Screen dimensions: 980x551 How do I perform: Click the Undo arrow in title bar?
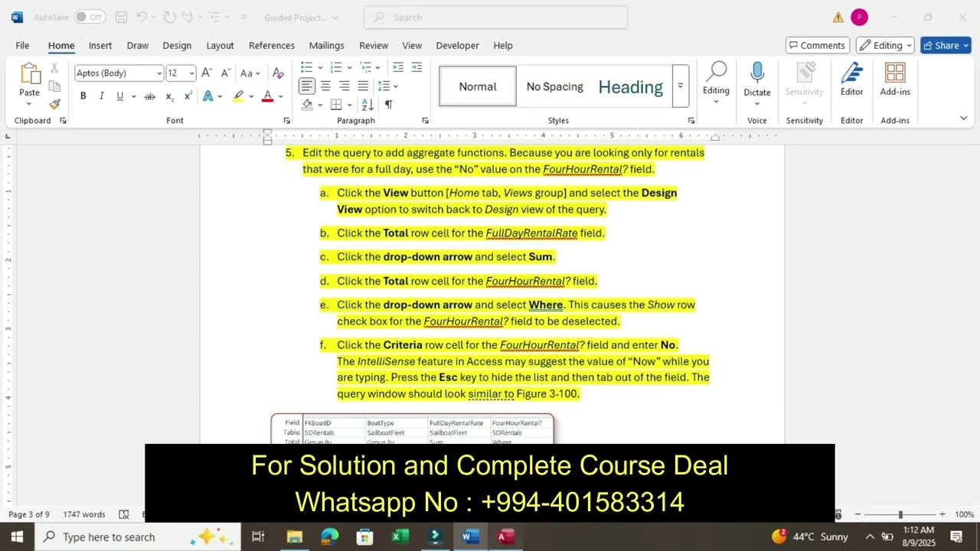point(141,17)
